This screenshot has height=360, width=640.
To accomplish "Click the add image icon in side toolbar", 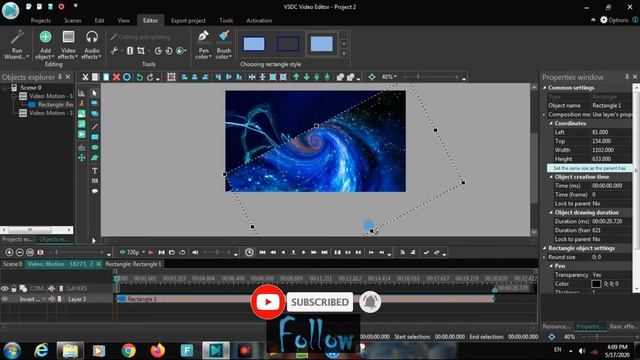I will [x=82, y=114].
